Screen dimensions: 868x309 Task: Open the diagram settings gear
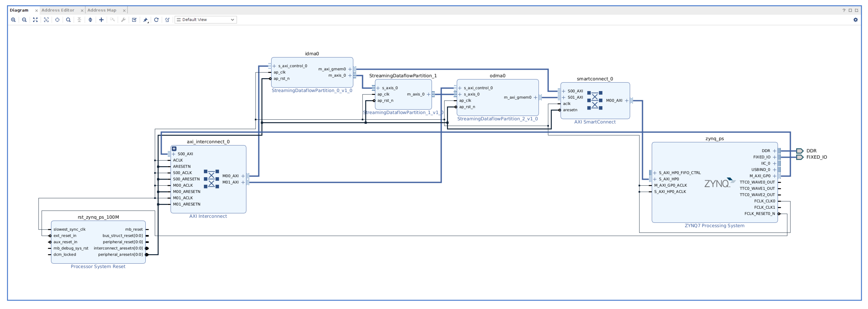coord(855,20)
